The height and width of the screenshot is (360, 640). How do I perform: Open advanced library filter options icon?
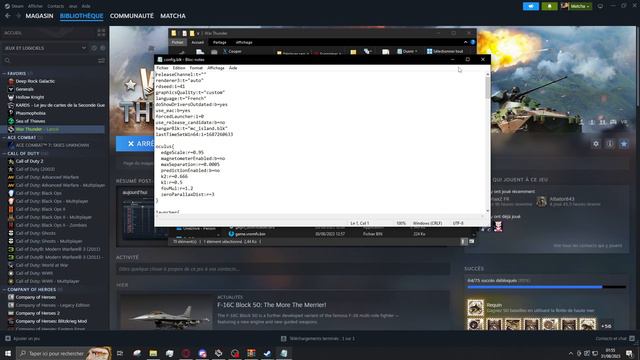[x=101, y=60]
